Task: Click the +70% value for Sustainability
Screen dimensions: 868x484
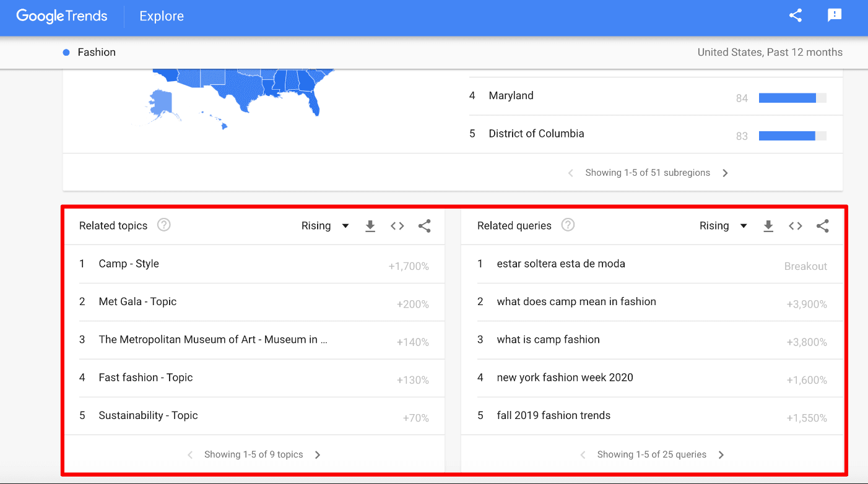Action: [x=416, y=418]
